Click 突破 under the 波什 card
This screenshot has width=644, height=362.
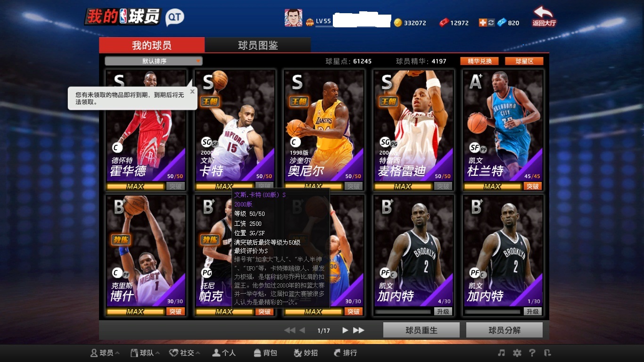[175, 312]
